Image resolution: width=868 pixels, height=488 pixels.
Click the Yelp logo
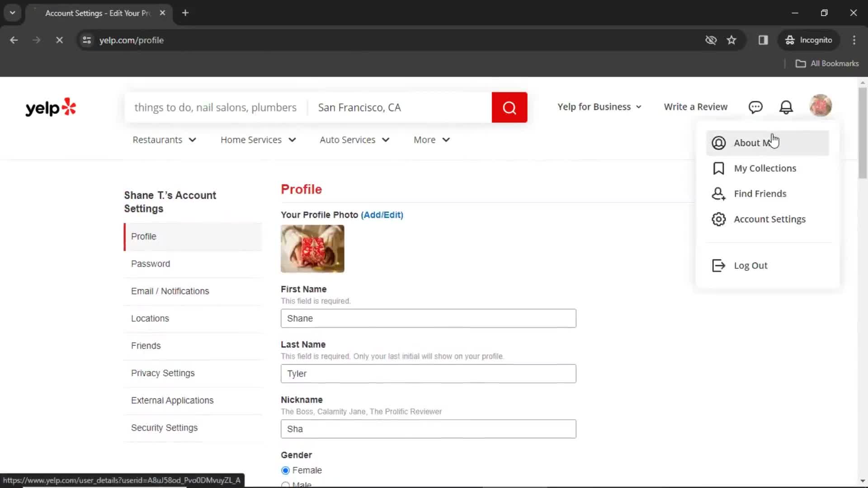coord(51,108)
